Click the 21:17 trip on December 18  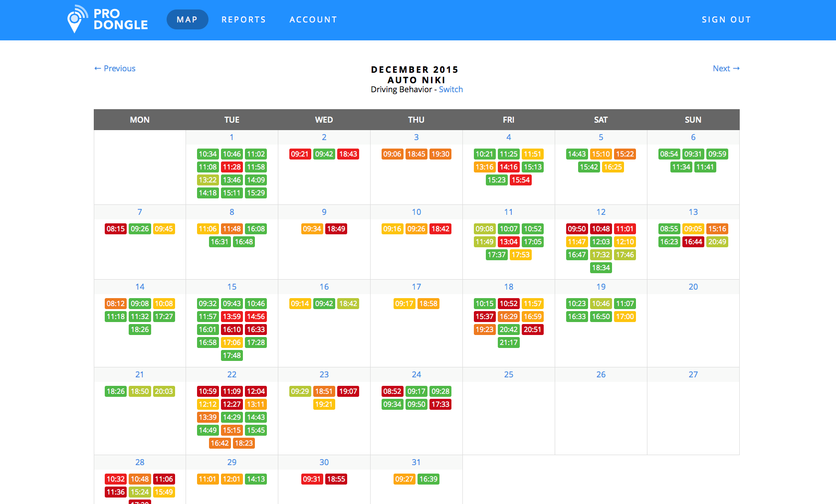(x=508, y=342)
